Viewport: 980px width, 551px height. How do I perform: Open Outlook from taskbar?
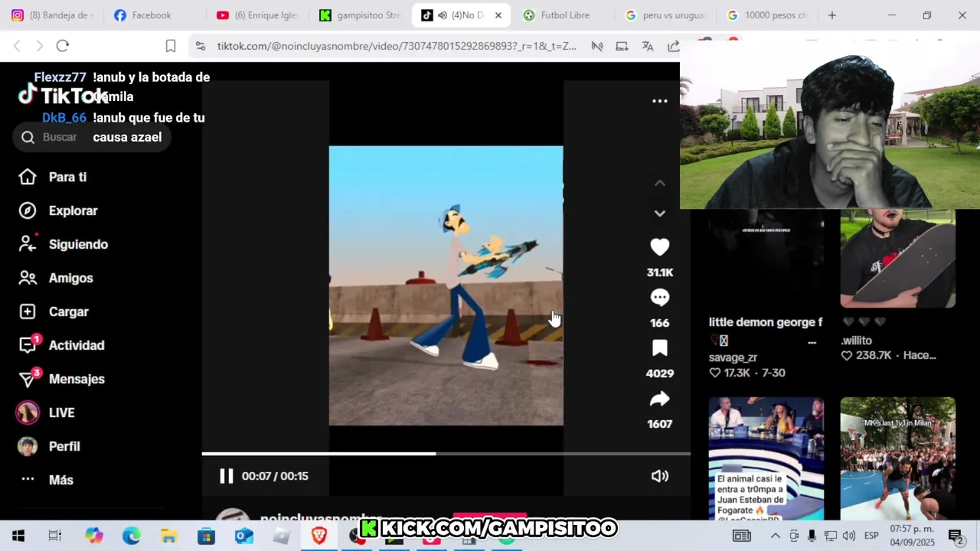[x=243, y=536]
